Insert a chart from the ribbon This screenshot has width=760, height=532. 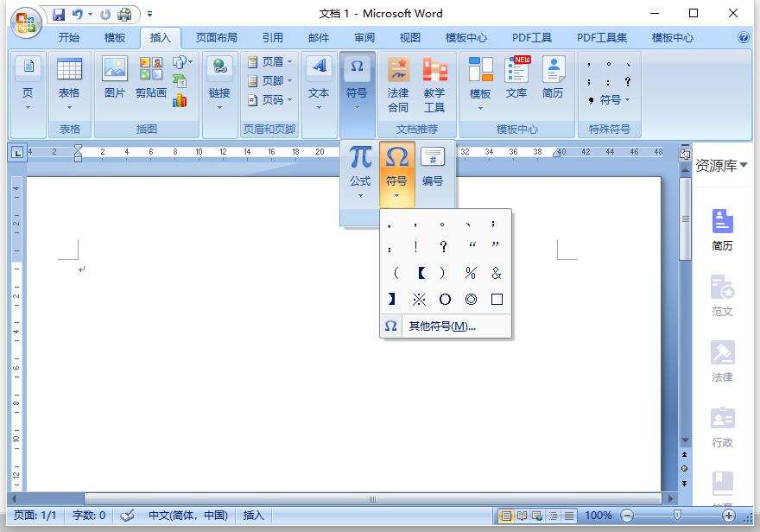180,100
